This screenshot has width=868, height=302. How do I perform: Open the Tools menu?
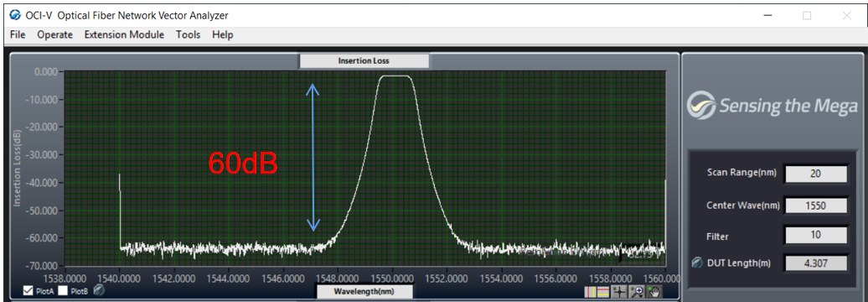pyautogui.click(x=189, y=34)
